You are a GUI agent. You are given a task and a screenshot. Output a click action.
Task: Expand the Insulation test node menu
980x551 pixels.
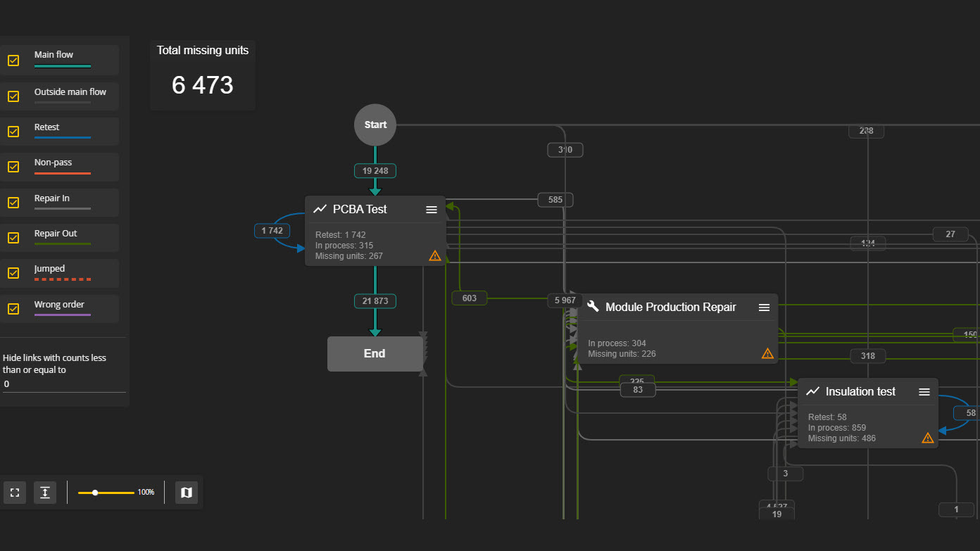(x=924, y=392)
